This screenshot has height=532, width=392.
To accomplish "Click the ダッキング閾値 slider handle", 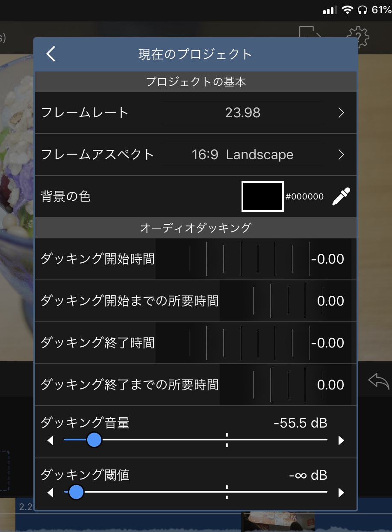I will click(76, 492).
